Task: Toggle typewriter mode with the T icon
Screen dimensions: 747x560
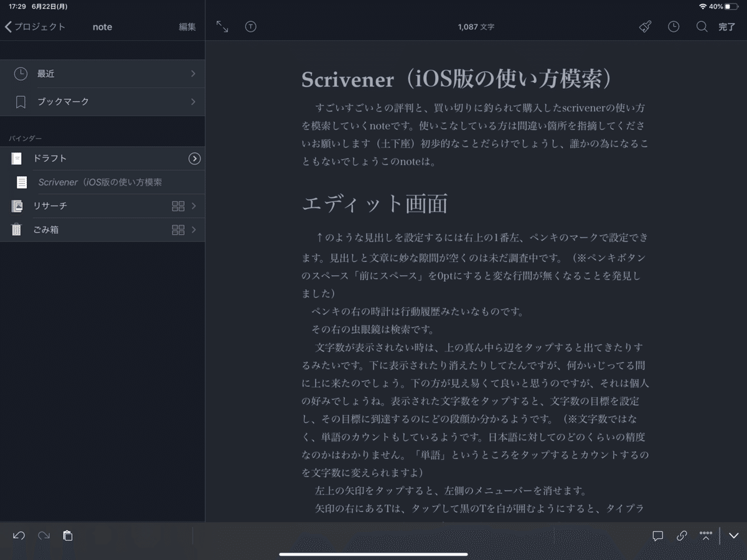Action: click(x=250, y=27)
